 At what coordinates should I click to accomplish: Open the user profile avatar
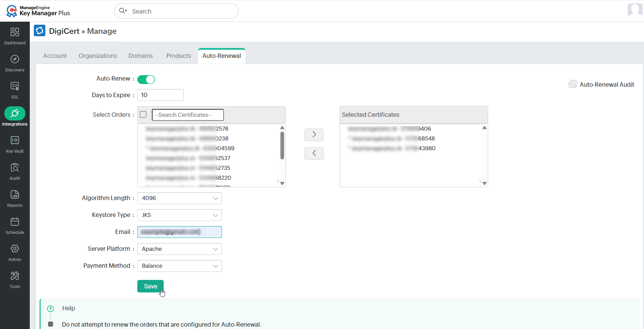(x=635, y=10)
